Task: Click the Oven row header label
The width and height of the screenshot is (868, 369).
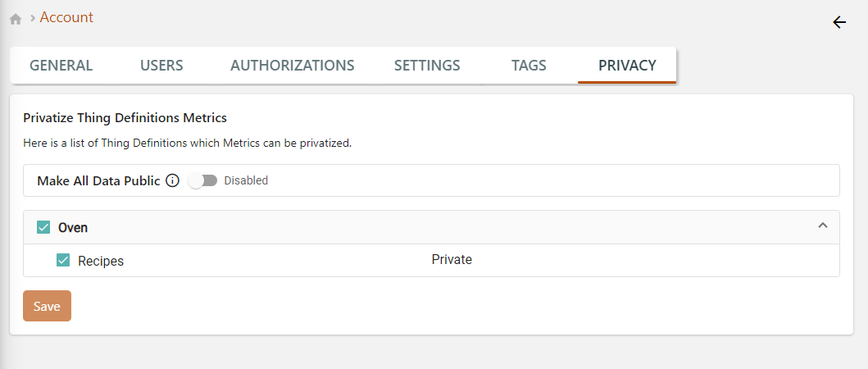Action: (73, 228)
